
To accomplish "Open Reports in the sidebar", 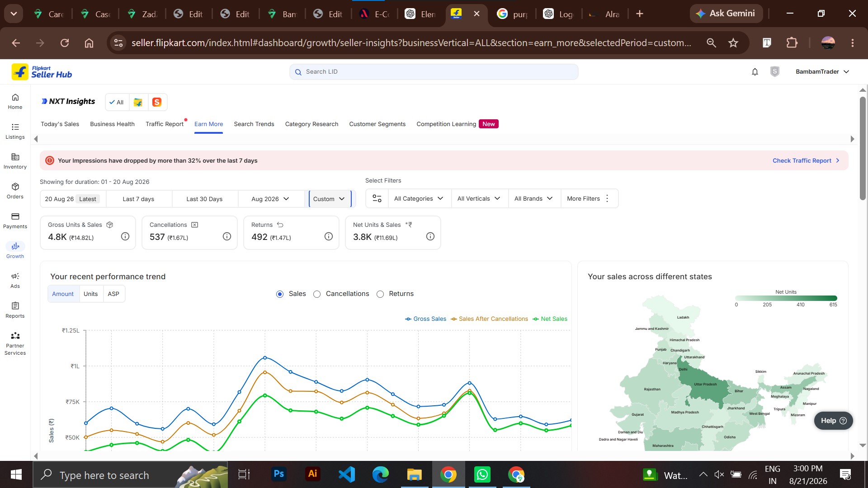I will pyautogui.click(x=15, y=310).
